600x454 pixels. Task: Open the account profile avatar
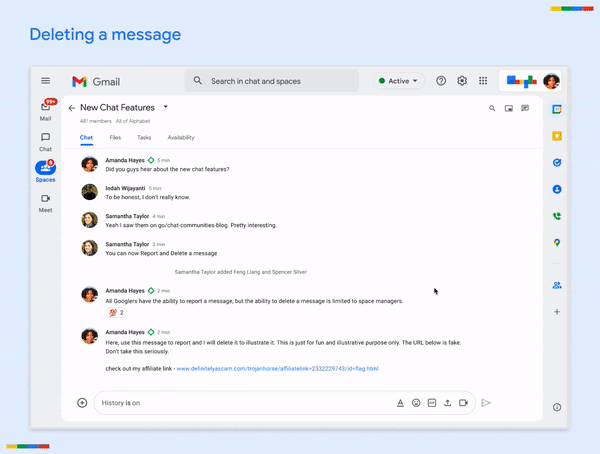click(551, 81)
